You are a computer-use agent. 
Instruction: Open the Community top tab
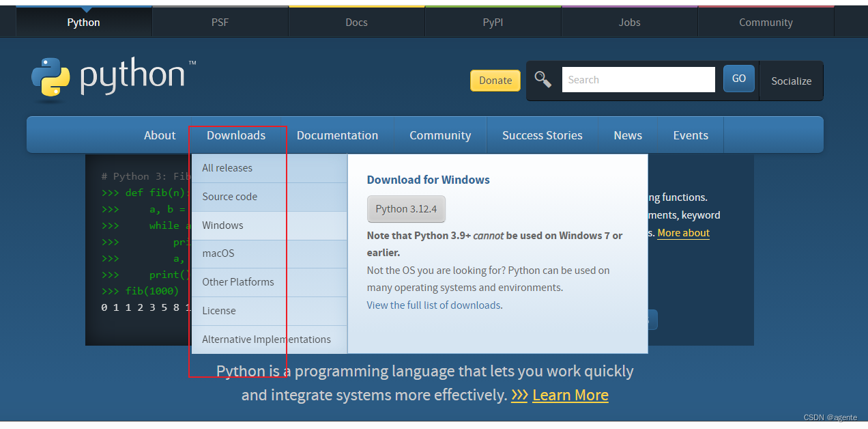click(766, 22)
